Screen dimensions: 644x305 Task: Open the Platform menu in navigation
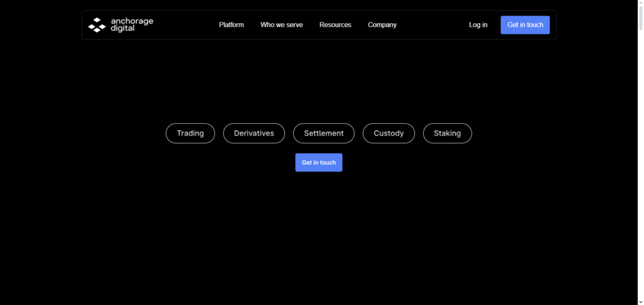(x=231, y=25)
